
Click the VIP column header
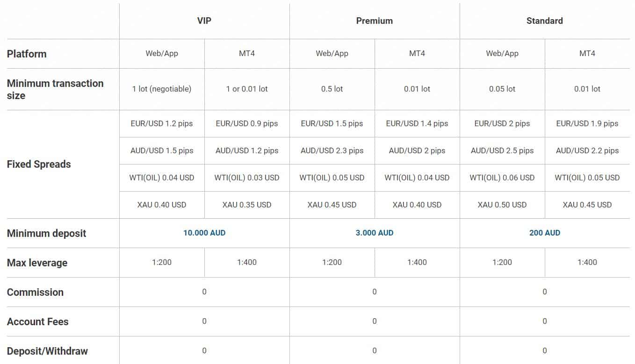(204, 21)
